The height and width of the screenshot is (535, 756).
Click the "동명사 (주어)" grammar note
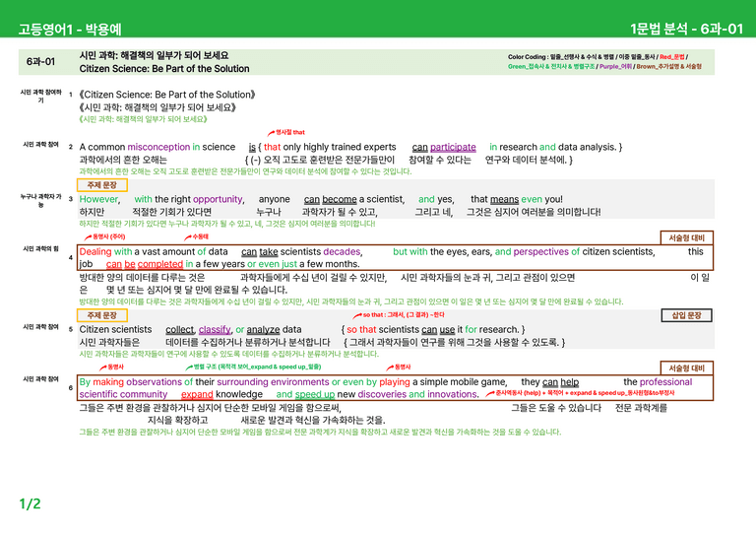[108, 236]
